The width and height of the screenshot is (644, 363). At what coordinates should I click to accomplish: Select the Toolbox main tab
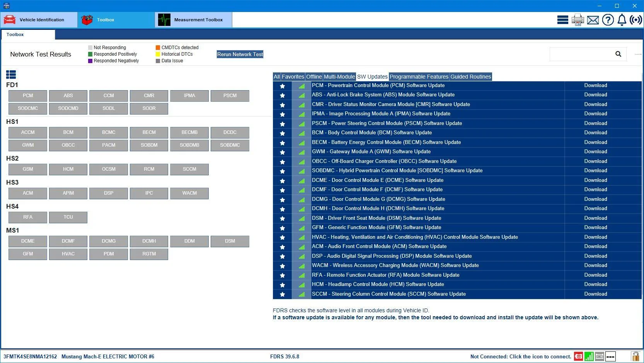click(x=116, y=20)
